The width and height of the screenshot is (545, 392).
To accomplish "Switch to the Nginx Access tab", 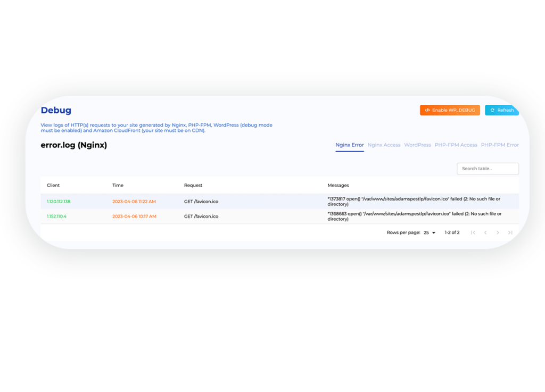I will click(384, 145).
